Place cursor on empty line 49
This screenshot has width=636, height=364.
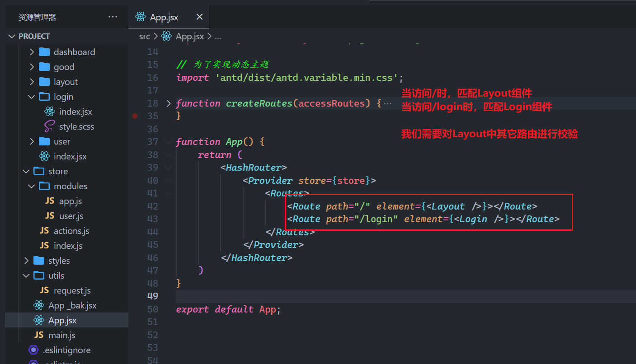coord(406,296)
